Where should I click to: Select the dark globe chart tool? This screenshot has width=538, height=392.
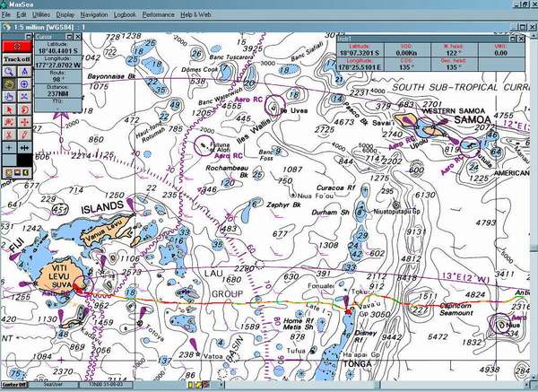(x=9, y=84)
